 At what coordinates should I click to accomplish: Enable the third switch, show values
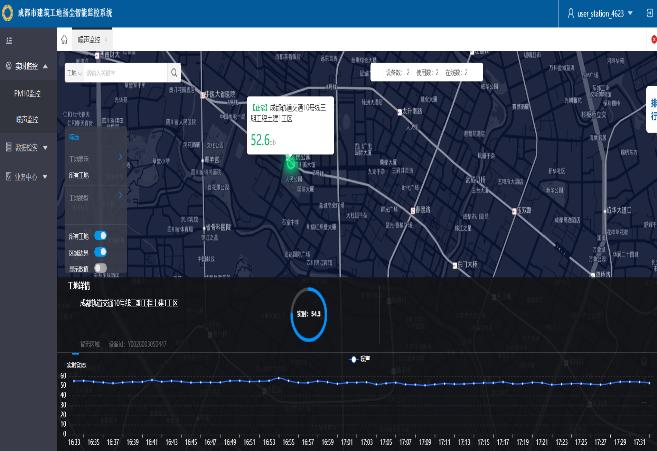tap(100, 268)
